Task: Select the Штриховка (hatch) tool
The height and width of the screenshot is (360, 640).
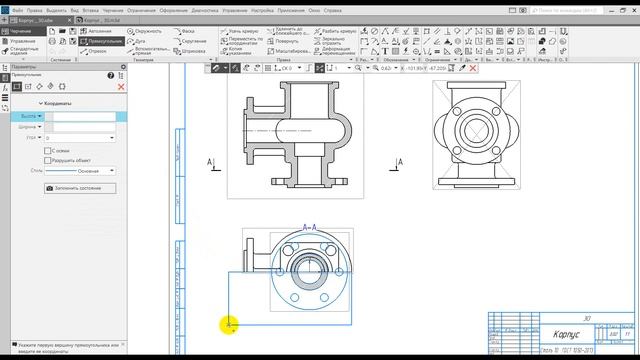Action: click(x=189, y=51)
